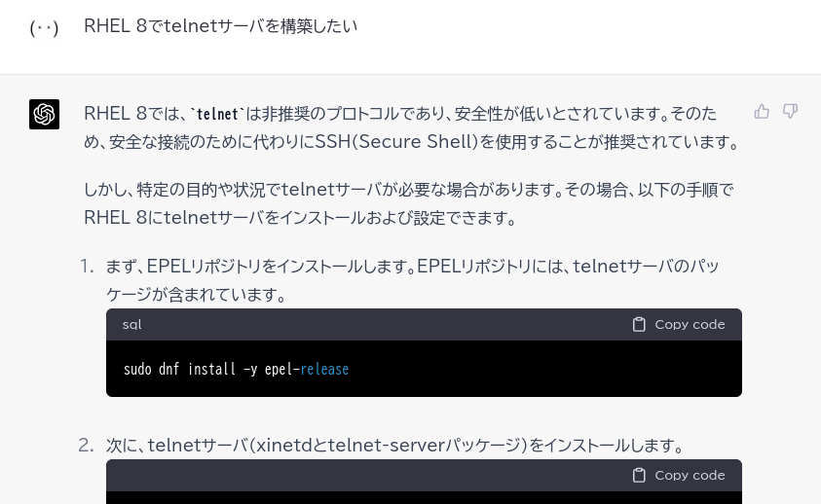The width and height of the screenshot is (821, 504).
Task: Click the text 'SSH(Secure Shell)' in the response
Action: 397,142
